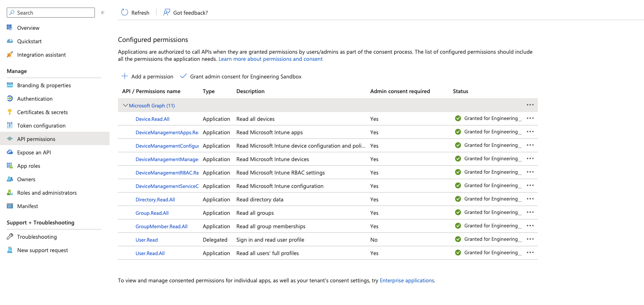Image resolution: width=644 pixels, height=305 pixels.
Task: Click the Owners people icon
Action: tap(10, 179)
